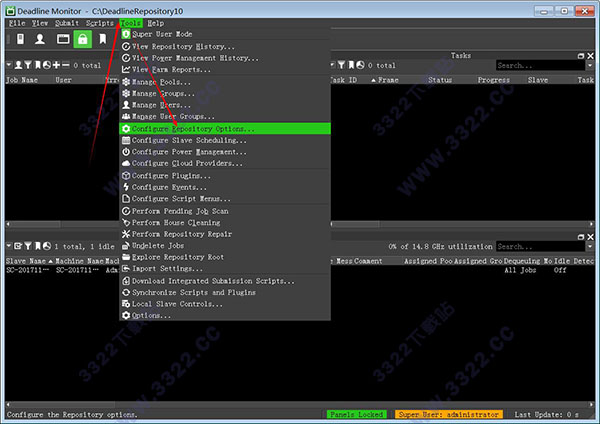Open the Tasks search dropdown arrow
This screenshot has width=600, height=424.
click(x=590, y=65)
